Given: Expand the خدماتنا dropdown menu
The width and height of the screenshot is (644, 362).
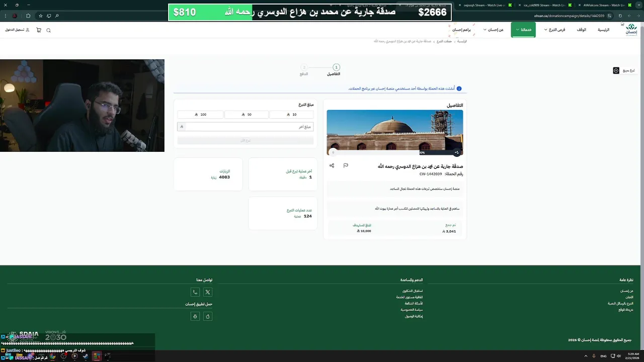Looking at the screenshot, I should (x=523, y=30).
